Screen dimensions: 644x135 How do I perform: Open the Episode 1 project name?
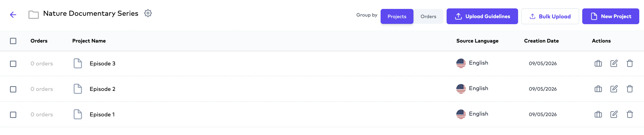(x=102, y=115)
